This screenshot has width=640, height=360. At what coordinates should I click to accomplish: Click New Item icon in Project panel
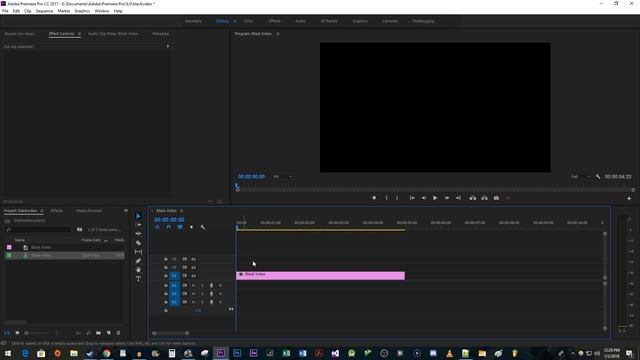109,333
